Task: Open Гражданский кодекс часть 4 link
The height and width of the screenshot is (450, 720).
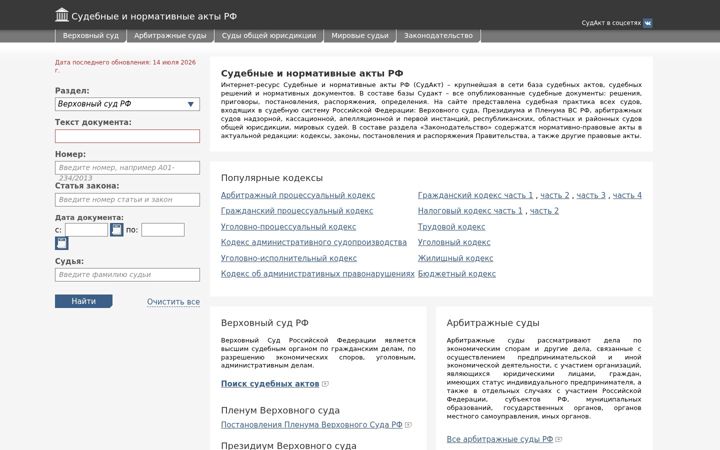Action: 627,195
